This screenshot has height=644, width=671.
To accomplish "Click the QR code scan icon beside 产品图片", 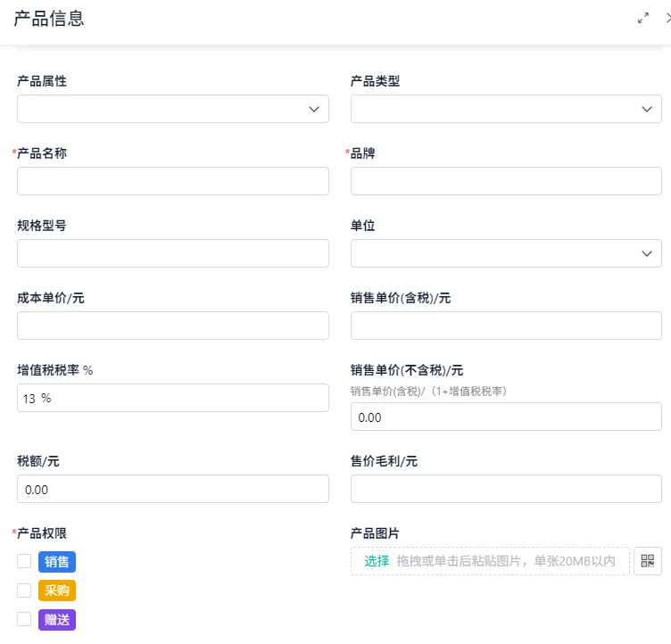I will coord(648,561).
